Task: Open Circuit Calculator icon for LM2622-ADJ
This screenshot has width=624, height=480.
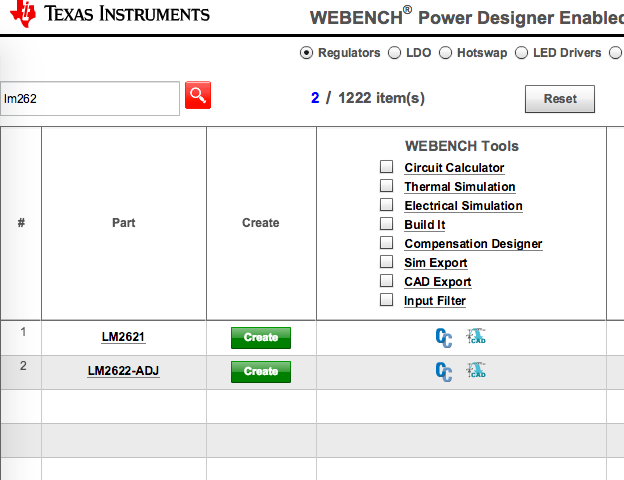Action: [444, 372]
